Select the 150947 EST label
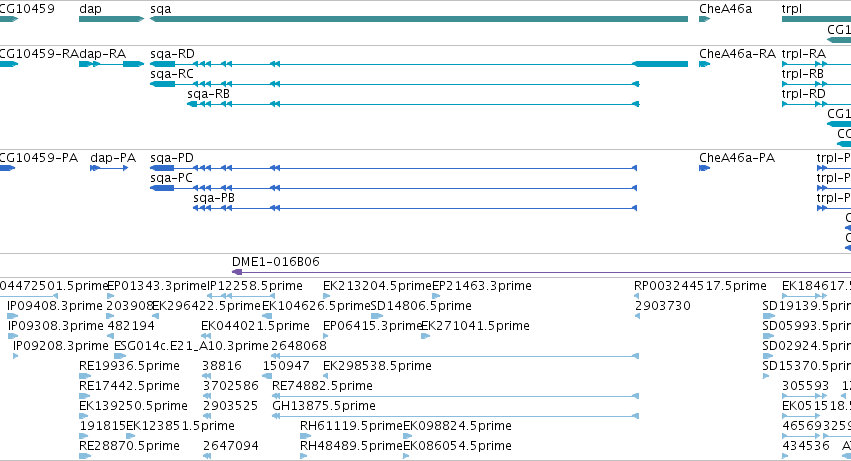 286,366
